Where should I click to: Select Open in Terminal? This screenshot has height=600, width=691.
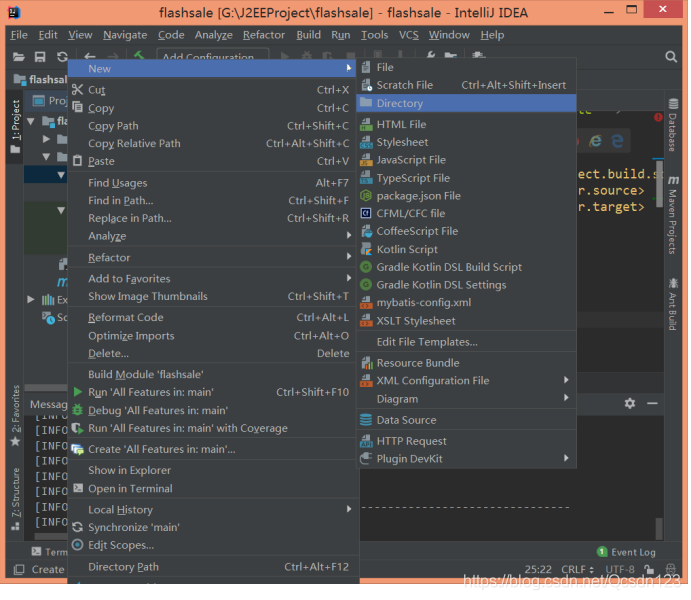point(212,489)
